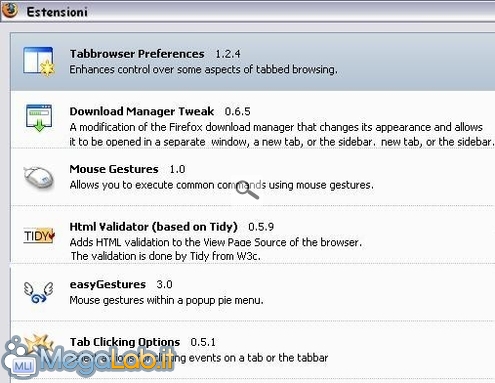Click the Html Validator version 0.5.9
Screen dimensions: 495x383
[x=261, y=227]
